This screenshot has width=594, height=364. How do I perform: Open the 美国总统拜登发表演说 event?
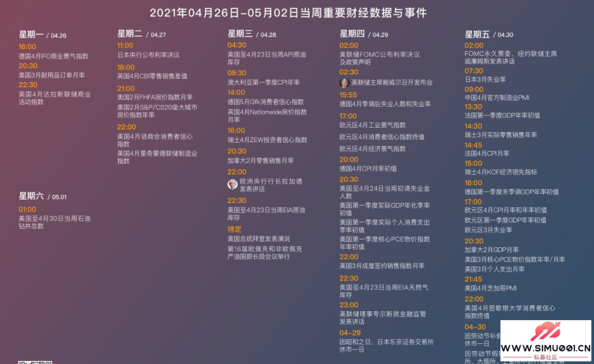tap(259, 239)
